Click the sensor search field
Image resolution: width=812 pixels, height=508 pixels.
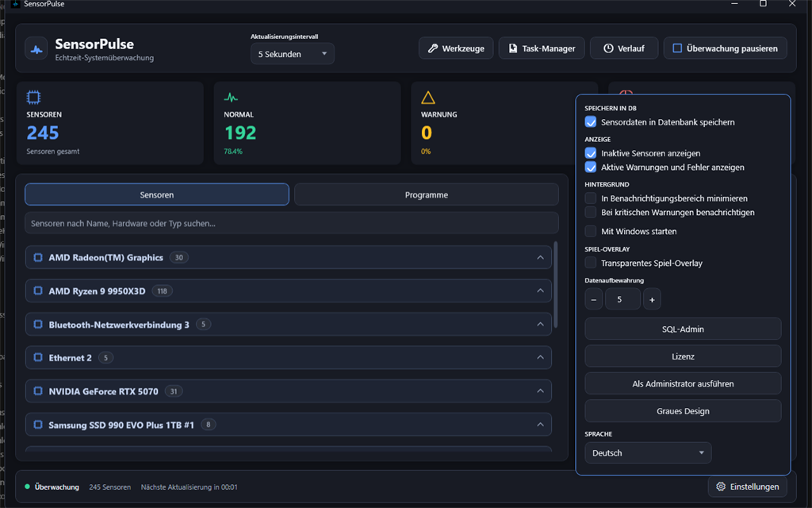292,223
